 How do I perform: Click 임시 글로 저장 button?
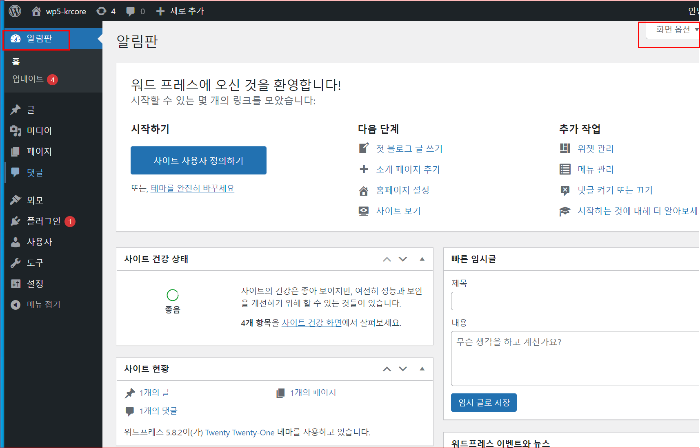tap(484, 402)
